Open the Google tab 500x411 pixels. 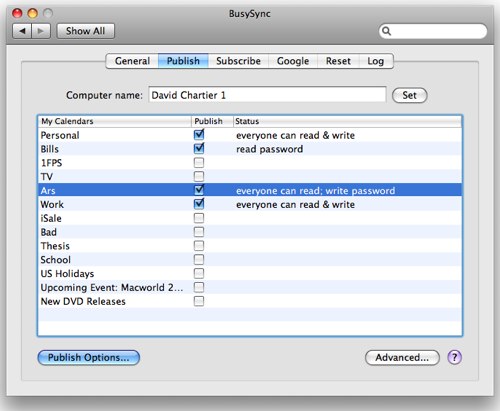point(293,61)
